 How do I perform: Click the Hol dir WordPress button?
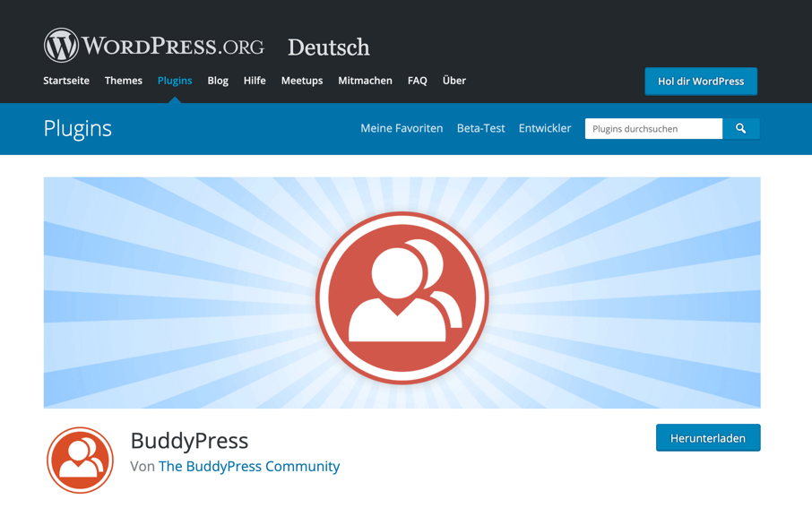click(701, 82)
